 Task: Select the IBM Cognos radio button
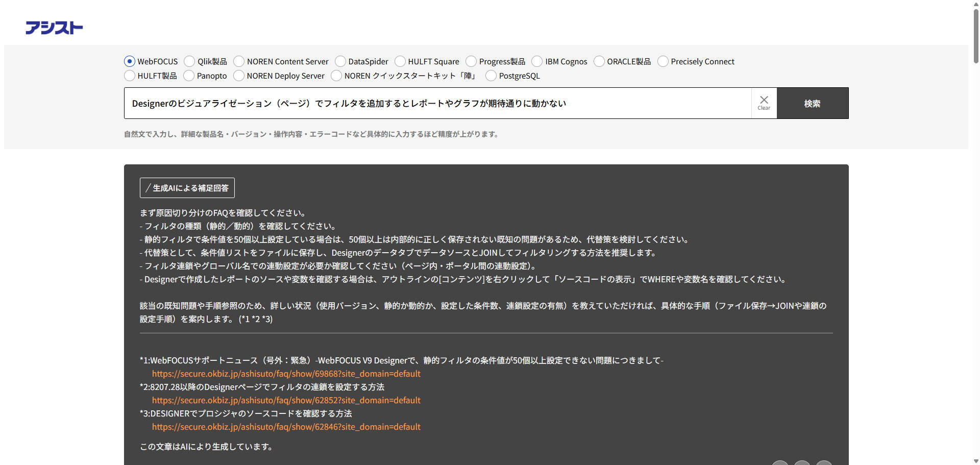[537, 61]
